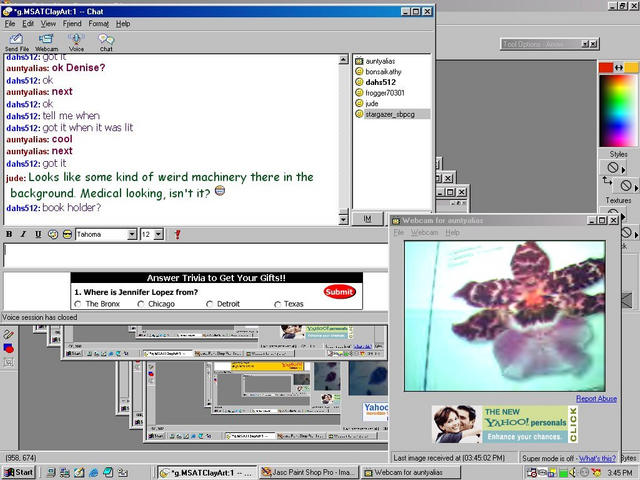Image resolution: width=640 pixels, height=480 pixels.
Task: Click the Start button on taskbar
Action: (19, 472)
